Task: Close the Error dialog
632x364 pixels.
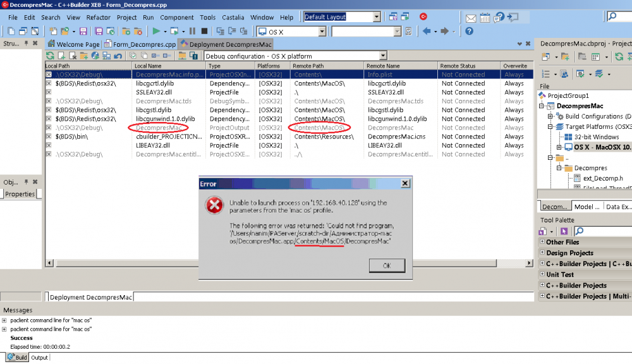Action: 405,183
